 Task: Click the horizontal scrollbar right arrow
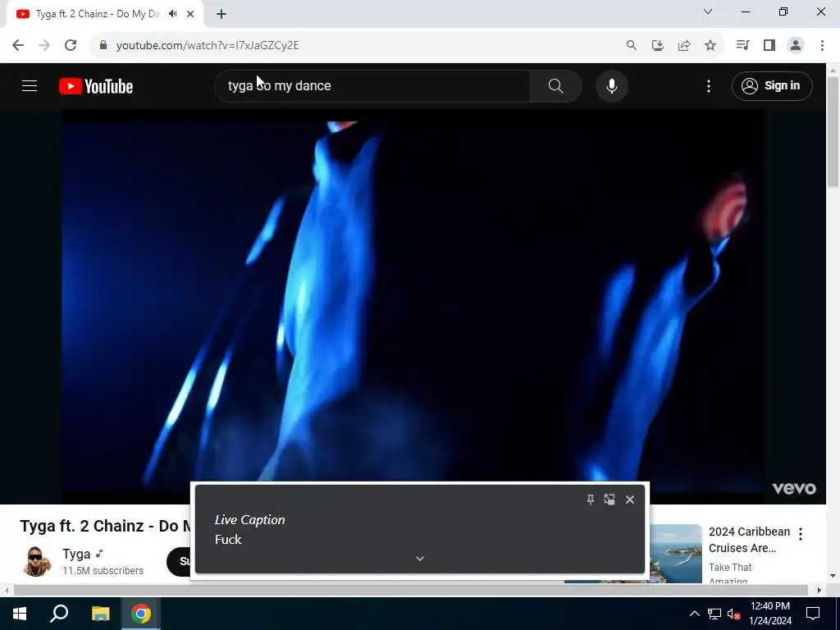(x=819, y=590)
